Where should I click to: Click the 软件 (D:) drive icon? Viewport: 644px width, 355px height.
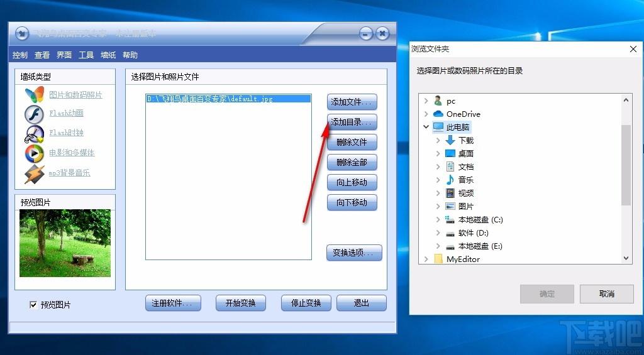(450, 233)
